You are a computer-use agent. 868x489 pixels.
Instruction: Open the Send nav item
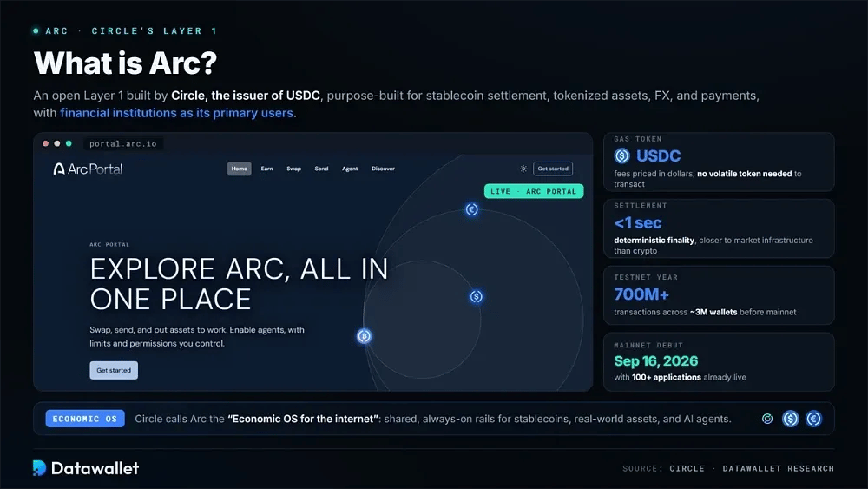coord(322,169)
